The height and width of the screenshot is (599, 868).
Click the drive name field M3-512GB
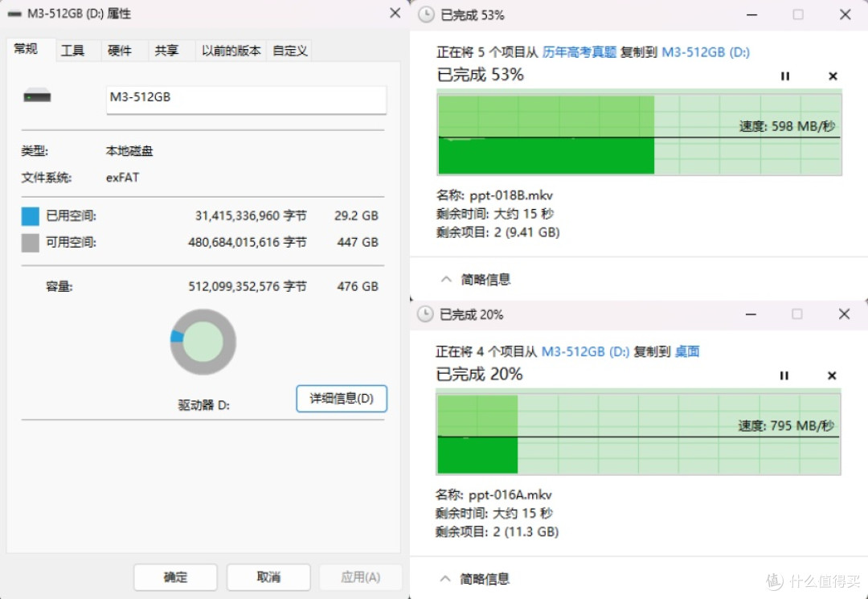click(247, 99)
